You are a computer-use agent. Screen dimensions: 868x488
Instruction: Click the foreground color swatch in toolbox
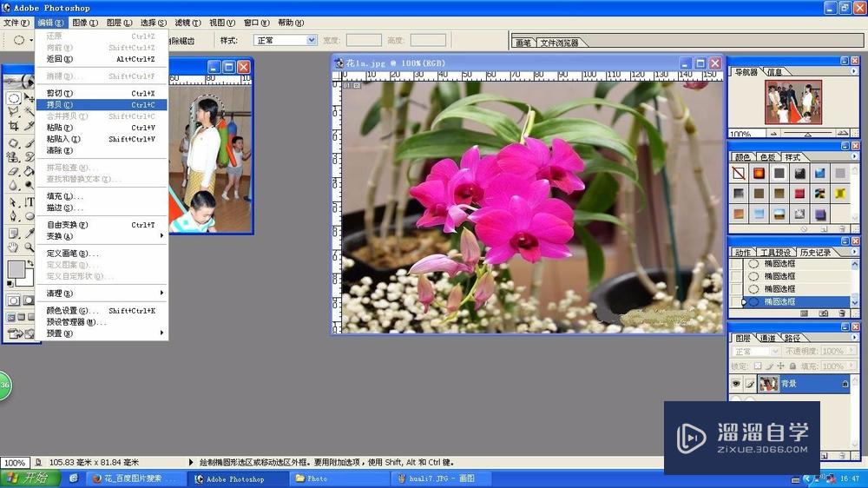coord(16,270)
